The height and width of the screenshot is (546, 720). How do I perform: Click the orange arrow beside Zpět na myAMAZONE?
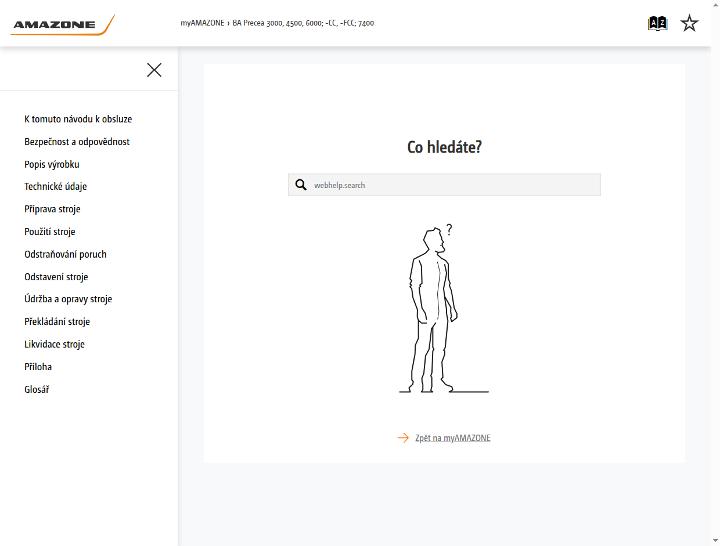pyautogui.click(x=403, y=438)
